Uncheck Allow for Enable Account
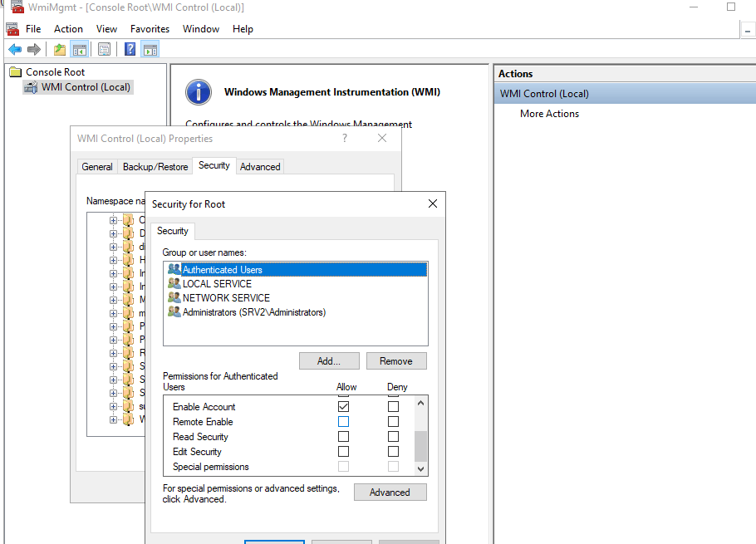756x544 pixels. [x=343, y=407]
